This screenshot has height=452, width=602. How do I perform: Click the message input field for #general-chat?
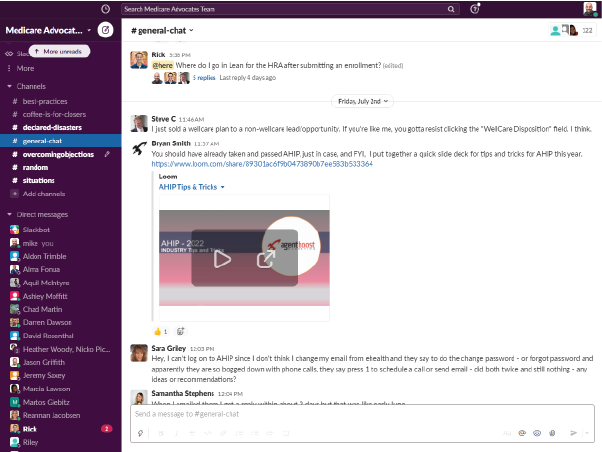pyautogui.click(x=362, y=414)
